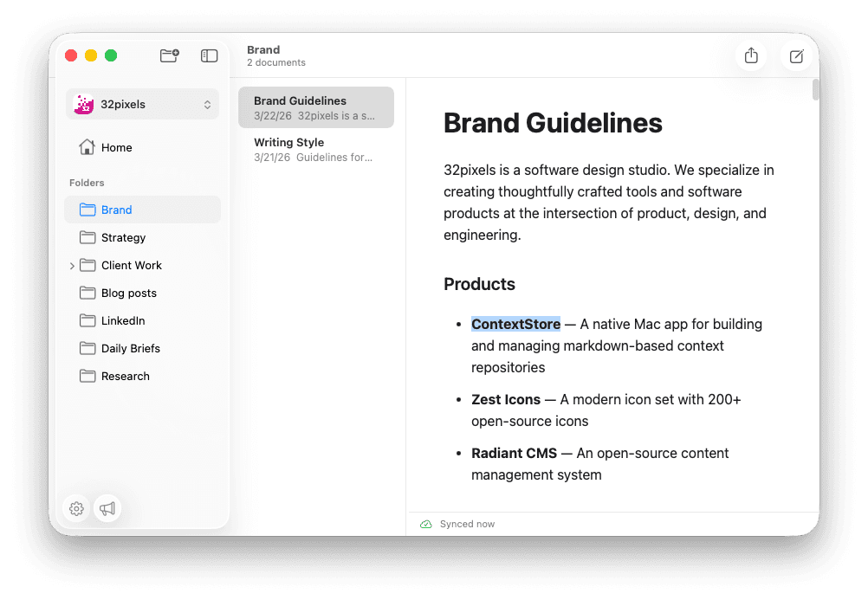Click the Synced now status
Screen dimensions: 868x600
click(x=468, y=524)
